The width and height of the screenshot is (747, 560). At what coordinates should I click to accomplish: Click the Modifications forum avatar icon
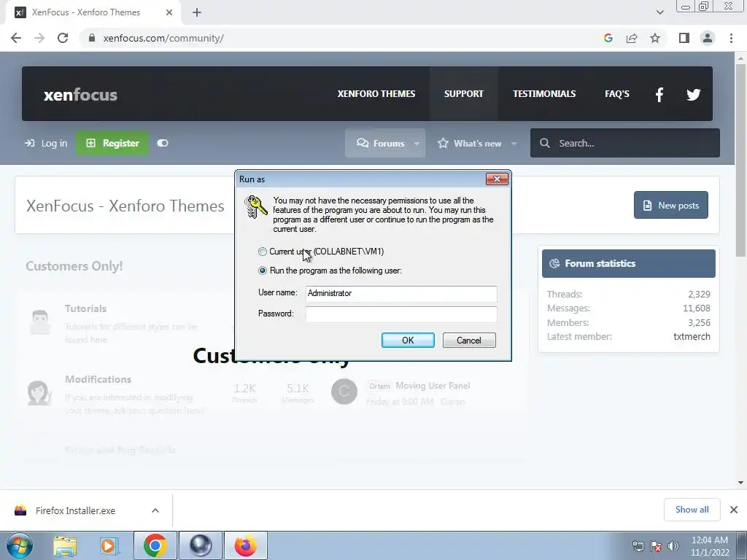click(39, 393)
